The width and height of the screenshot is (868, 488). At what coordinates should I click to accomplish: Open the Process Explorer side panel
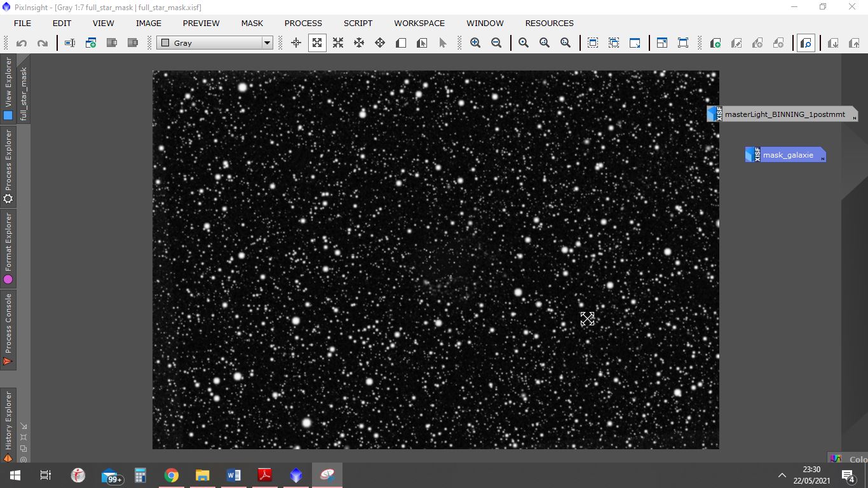point(8,166)
